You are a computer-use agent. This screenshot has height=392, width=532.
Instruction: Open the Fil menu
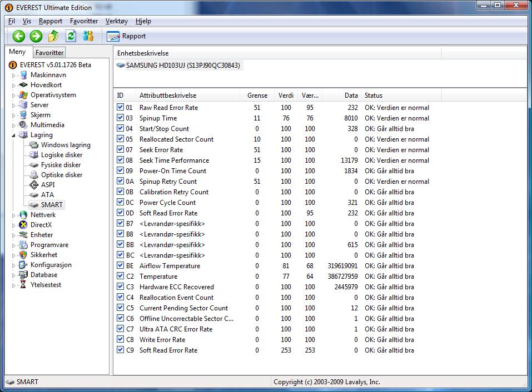coord(12,21)
